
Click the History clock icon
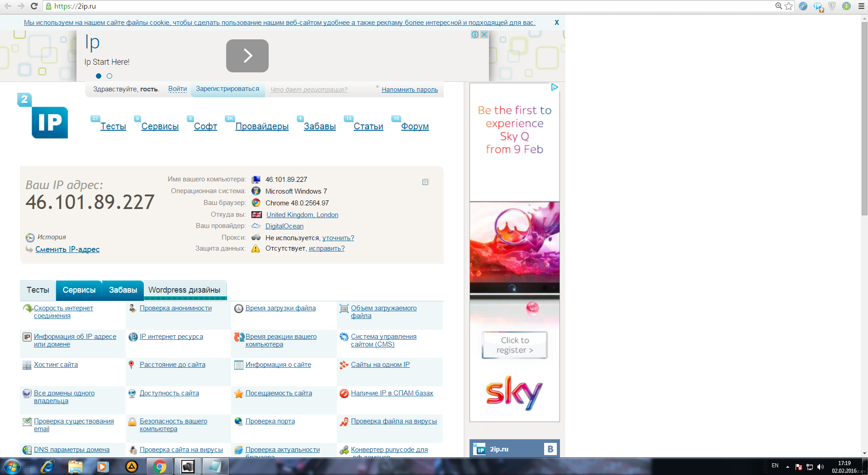(x=30, y=237)
